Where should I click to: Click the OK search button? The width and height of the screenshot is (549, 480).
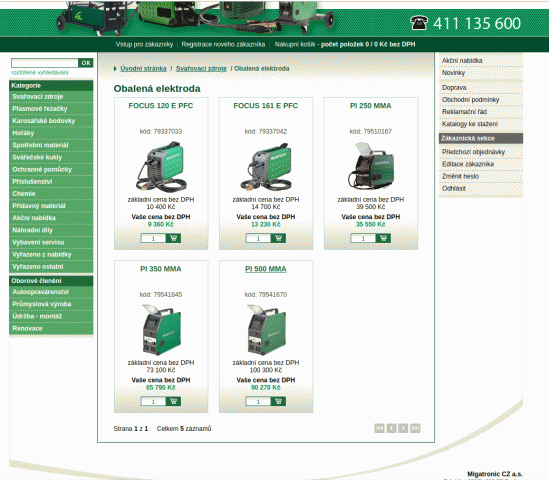(x=86, y=63)
